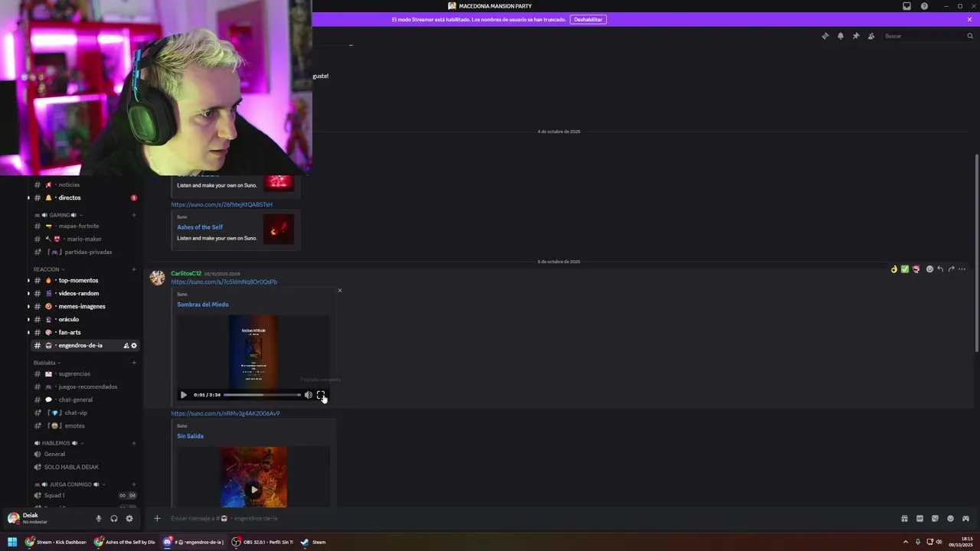This screenshot has width=980, height=551.
Task: Open the emoji picker in message bar
Action: pos(950,518)
